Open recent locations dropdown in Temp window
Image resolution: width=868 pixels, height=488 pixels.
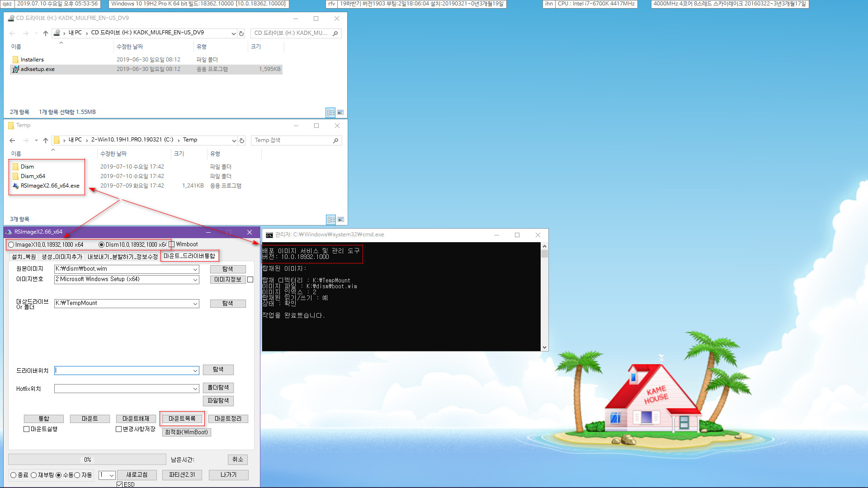tap(36, 141)
